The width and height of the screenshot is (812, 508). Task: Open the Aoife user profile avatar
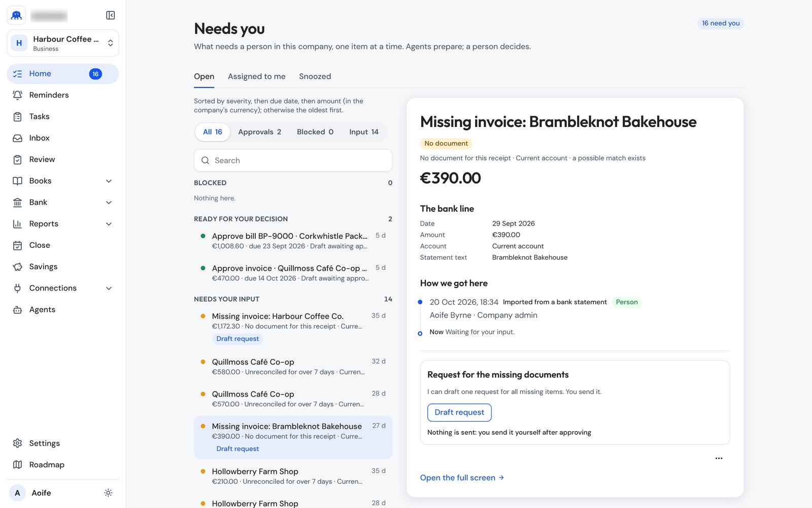[17, 493]
